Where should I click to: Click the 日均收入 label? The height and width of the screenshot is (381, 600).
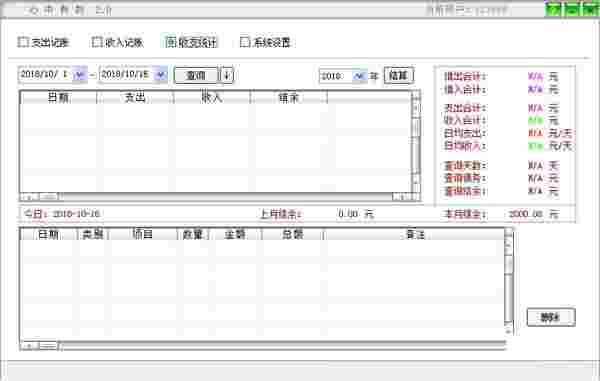pyautogui.click(x=465, y=146)
